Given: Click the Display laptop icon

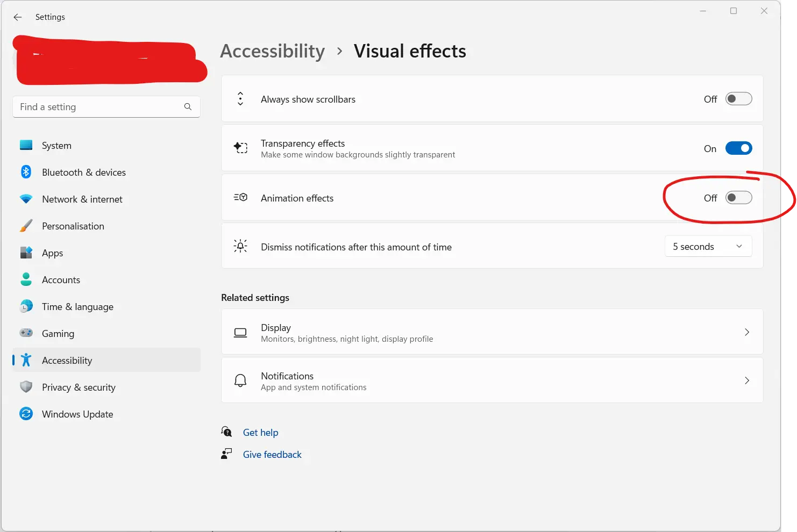Looking at the screenshot, I should coord(240,333).
